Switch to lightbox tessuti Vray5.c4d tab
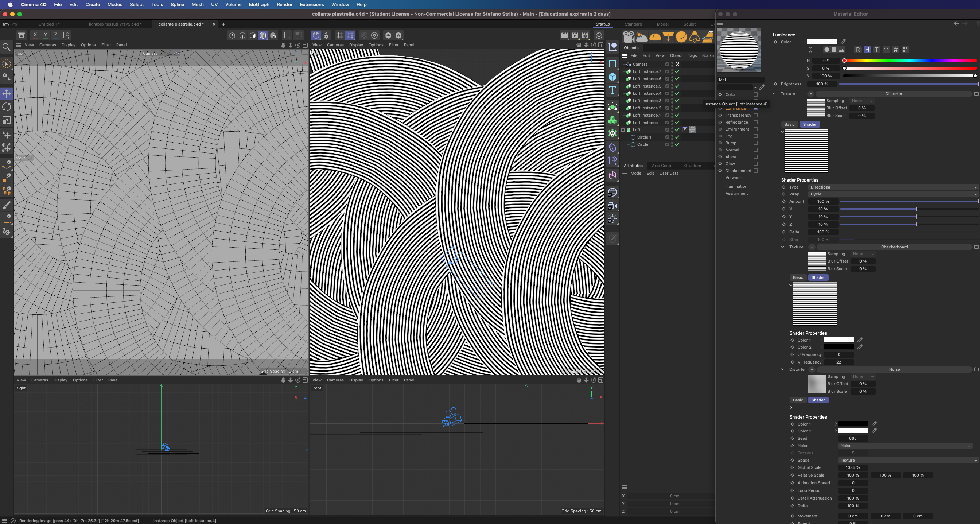980x524 pixels. coord(115,24)
